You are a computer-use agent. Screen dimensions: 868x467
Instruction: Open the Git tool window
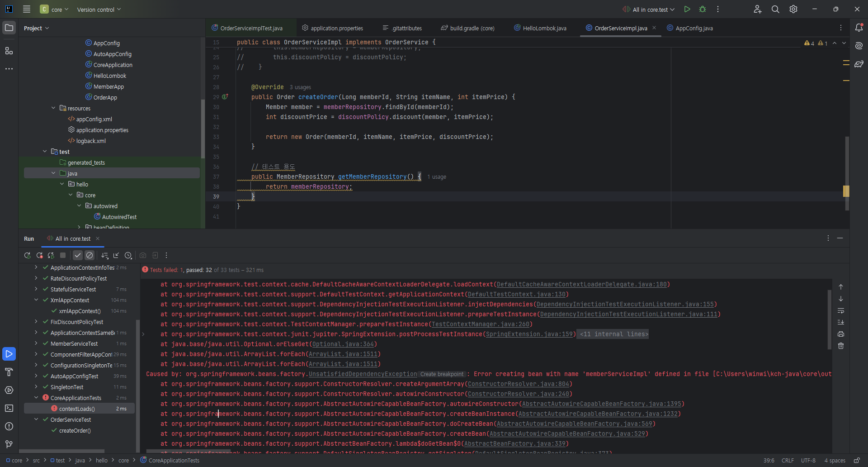tap(9, 444)
